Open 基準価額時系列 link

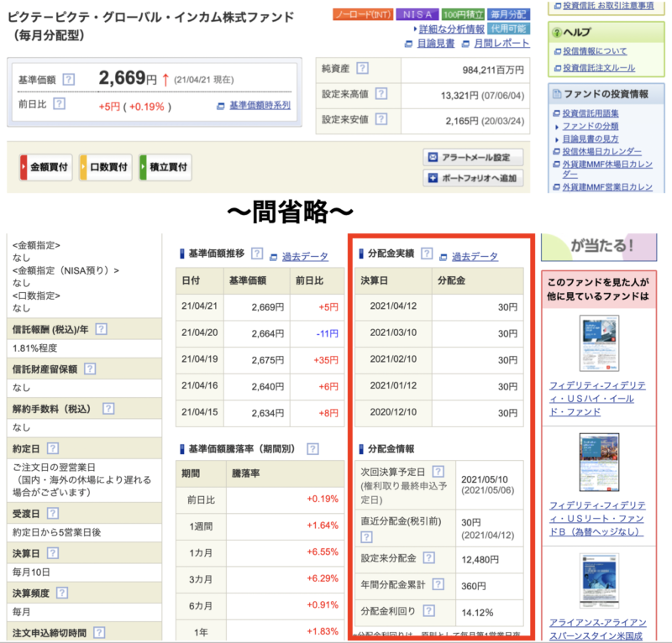[x=260, y=106]
